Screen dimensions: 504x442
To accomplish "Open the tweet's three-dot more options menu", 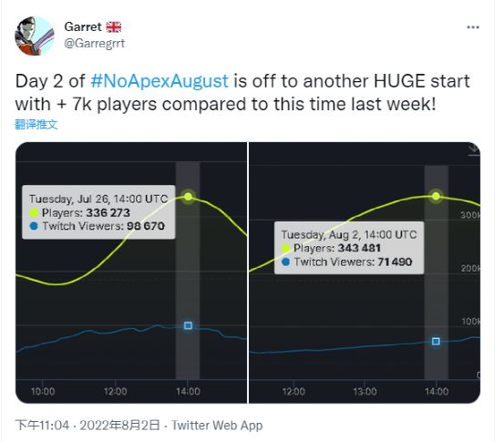I will pos(473,27).
